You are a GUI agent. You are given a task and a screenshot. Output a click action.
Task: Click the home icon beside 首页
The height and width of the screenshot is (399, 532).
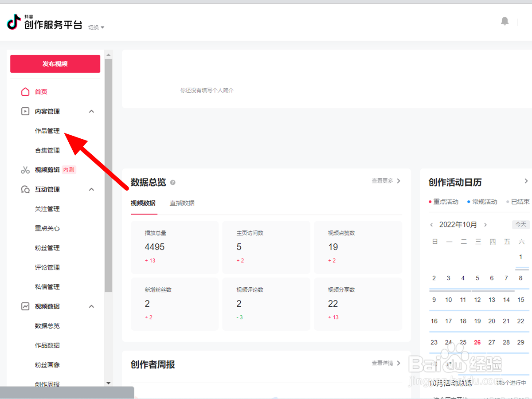click(25, 92)
